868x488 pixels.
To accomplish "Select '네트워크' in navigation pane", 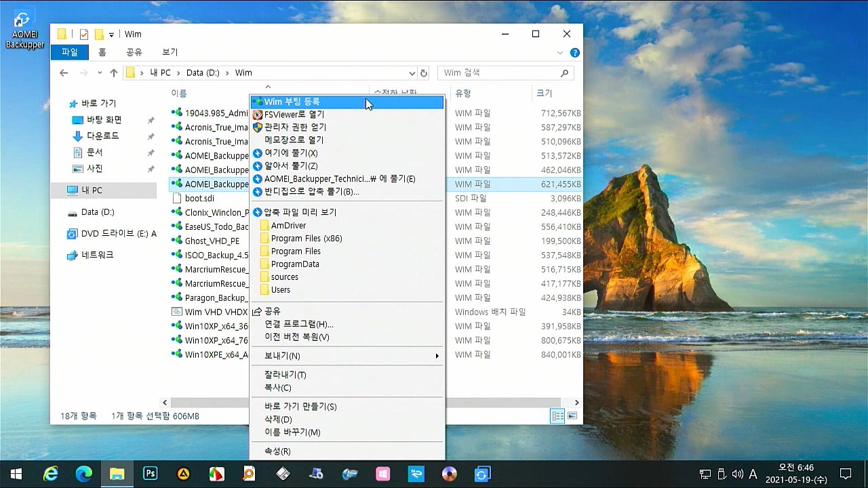I will coord(97,256).
